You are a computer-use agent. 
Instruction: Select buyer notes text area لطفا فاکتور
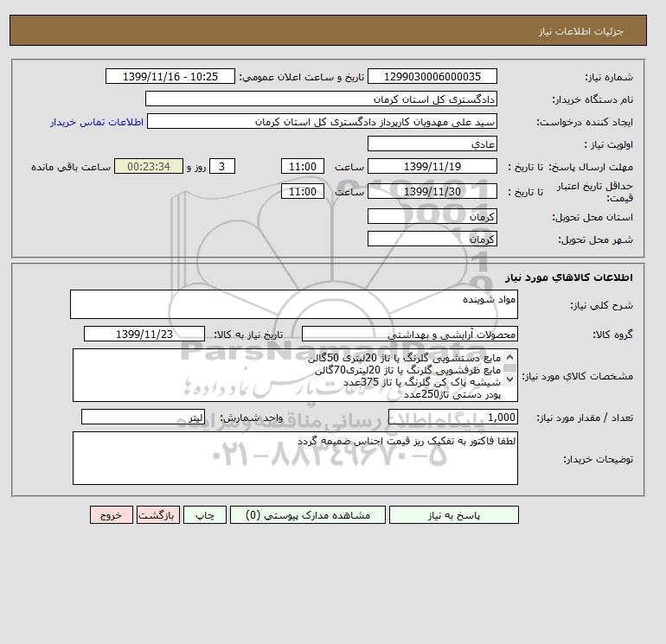295,458
